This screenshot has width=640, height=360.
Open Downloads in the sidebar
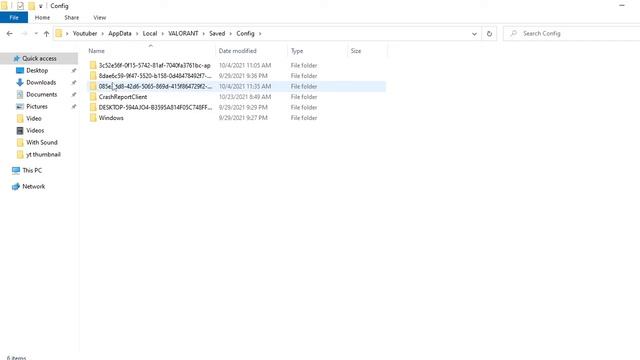(41, 82)
